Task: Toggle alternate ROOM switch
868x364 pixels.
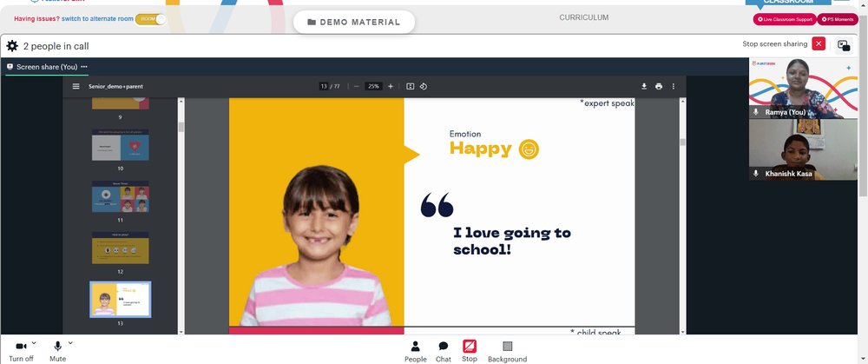Action: coord(150,19)
